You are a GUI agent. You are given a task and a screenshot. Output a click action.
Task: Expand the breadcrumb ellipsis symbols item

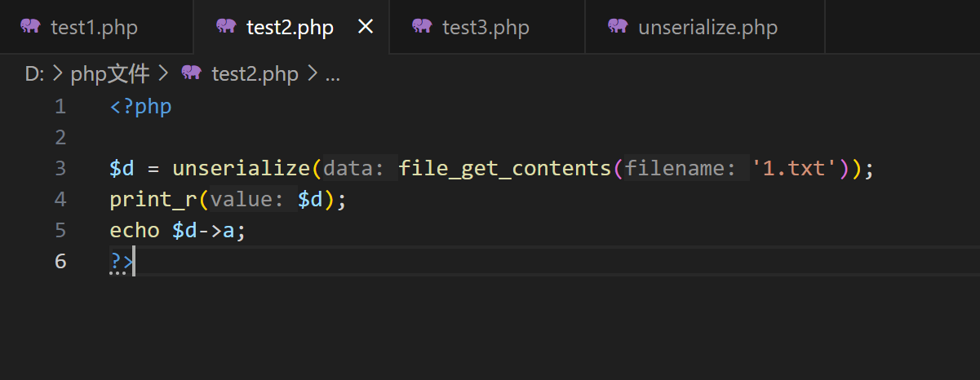(332, 76)
